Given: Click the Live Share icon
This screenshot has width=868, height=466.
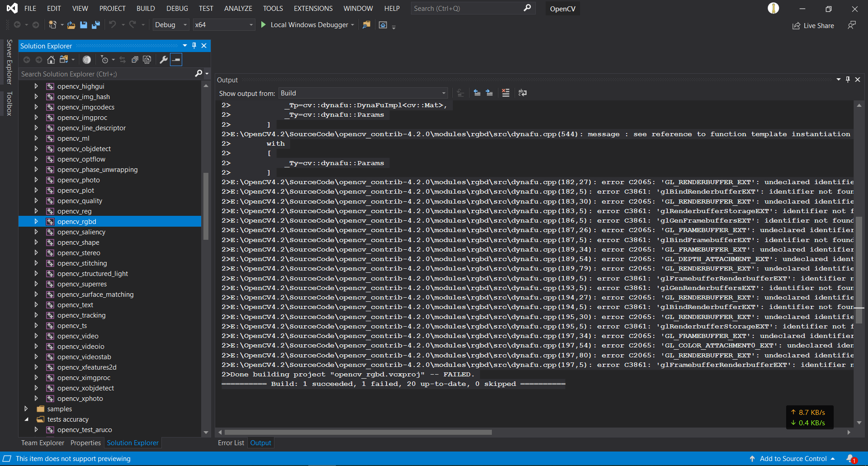Looking at the screenshot, I should (x=796, y=26).
